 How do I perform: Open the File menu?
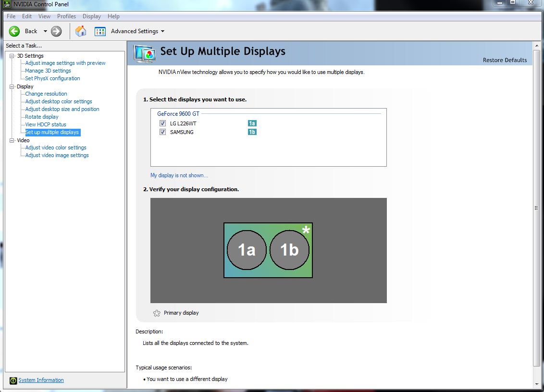point(11,16)
